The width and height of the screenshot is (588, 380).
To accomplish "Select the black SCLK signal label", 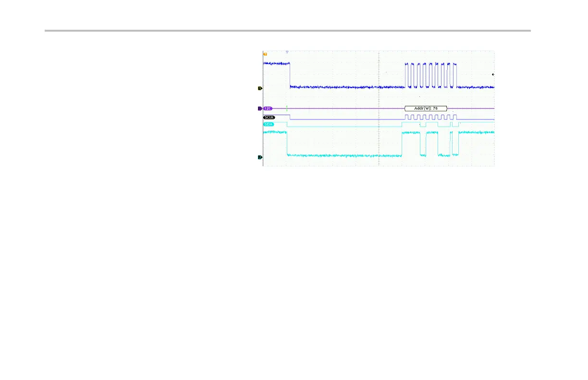I will (269, 117).
